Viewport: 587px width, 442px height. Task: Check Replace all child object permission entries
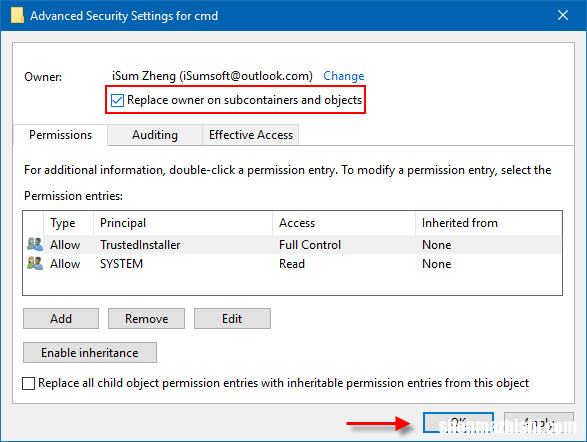(x=29, y=383)
